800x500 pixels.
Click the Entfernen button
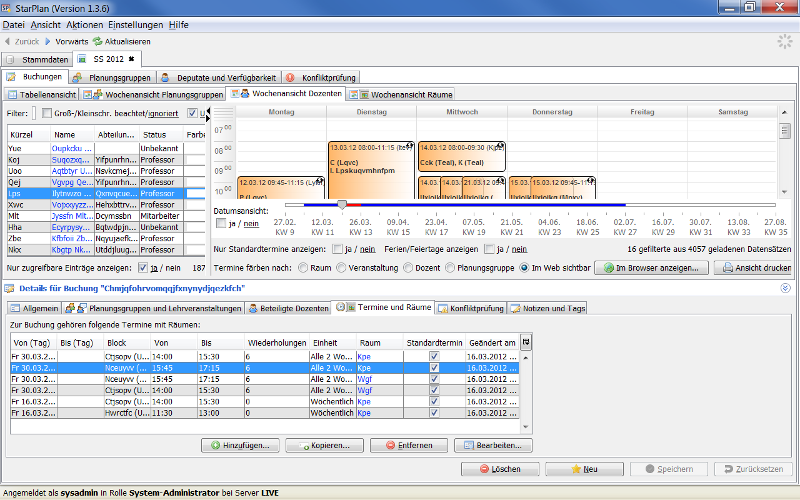point(409,445)
